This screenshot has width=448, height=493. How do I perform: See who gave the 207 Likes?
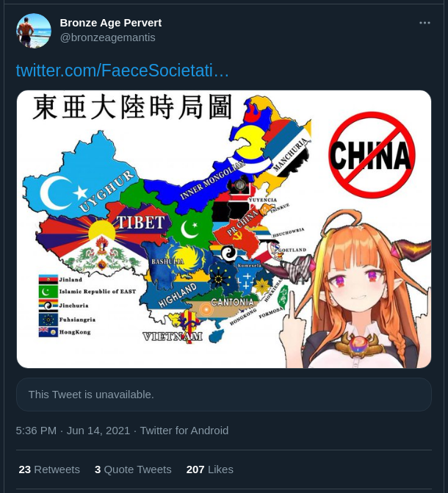point(210,469)
